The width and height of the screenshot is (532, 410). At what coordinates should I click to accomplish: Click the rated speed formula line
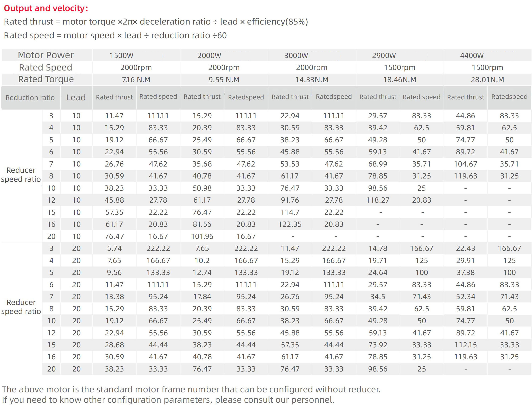pyautogui.click(x=115, y=35)
